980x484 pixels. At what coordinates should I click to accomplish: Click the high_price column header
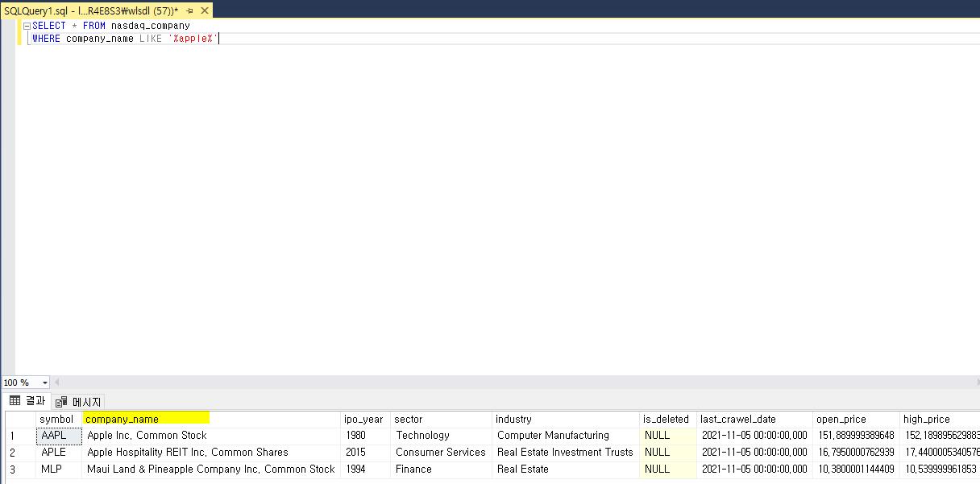tap(940, 419)
